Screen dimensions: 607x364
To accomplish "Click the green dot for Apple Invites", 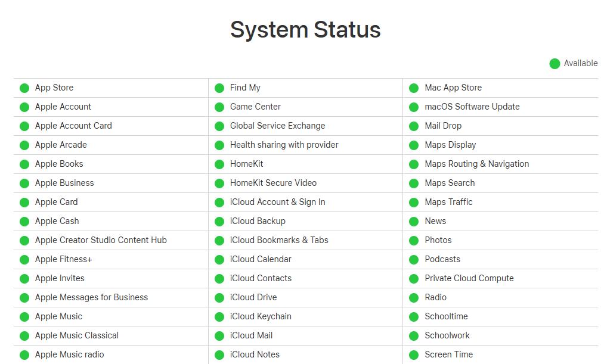I will coord(24,279).
